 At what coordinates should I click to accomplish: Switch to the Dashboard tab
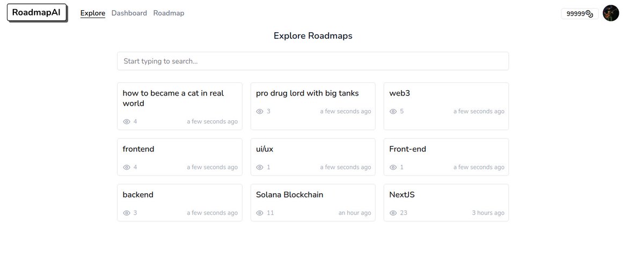click(x=129, y=13)
